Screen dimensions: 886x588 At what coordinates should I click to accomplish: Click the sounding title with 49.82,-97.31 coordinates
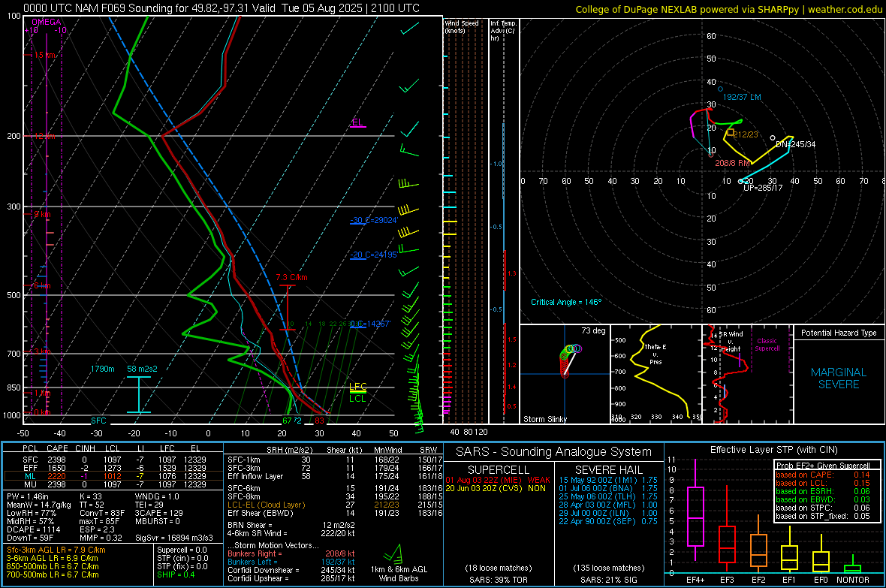[221, 8]
